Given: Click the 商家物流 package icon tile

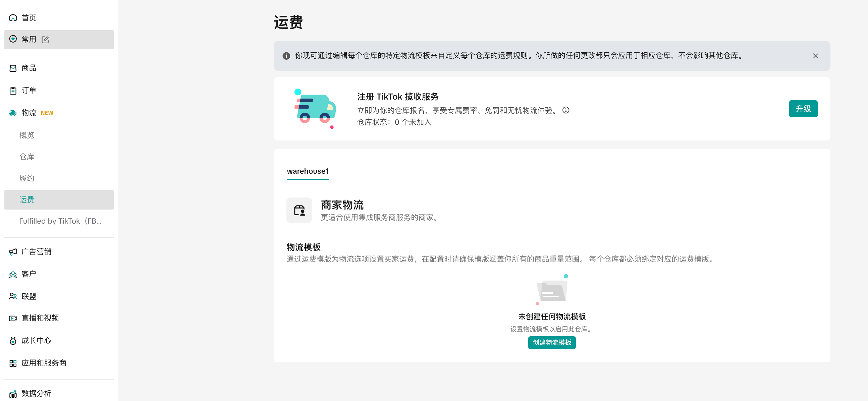Looking at the screenshot, I should 299,210.
